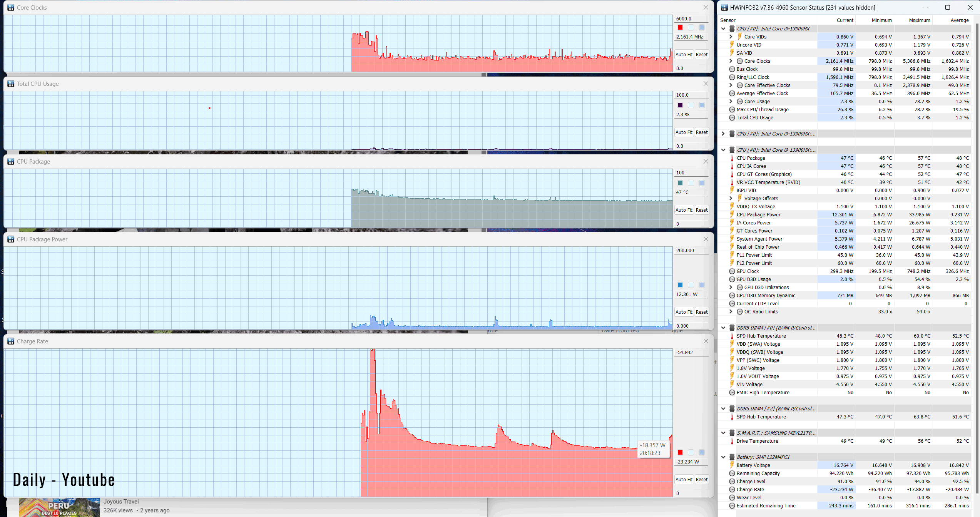This screenshot has width=980, height=517.
Task: Expand the Voltage Offsets row
Action: 731,198
